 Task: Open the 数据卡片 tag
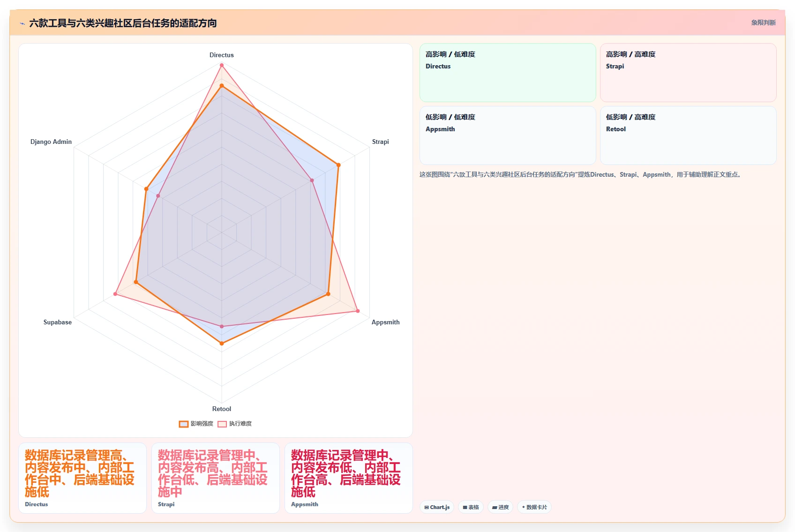(x=534, y=507)
